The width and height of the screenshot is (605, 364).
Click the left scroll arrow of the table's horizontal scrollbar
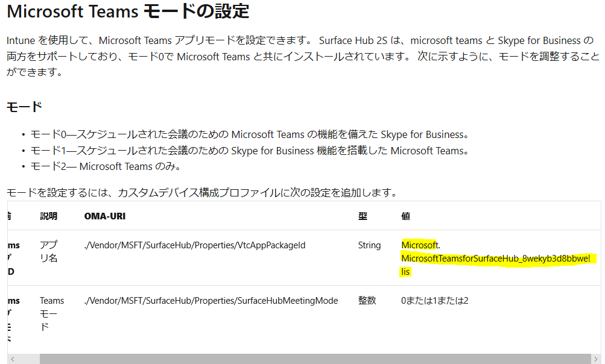pos(13,359)
